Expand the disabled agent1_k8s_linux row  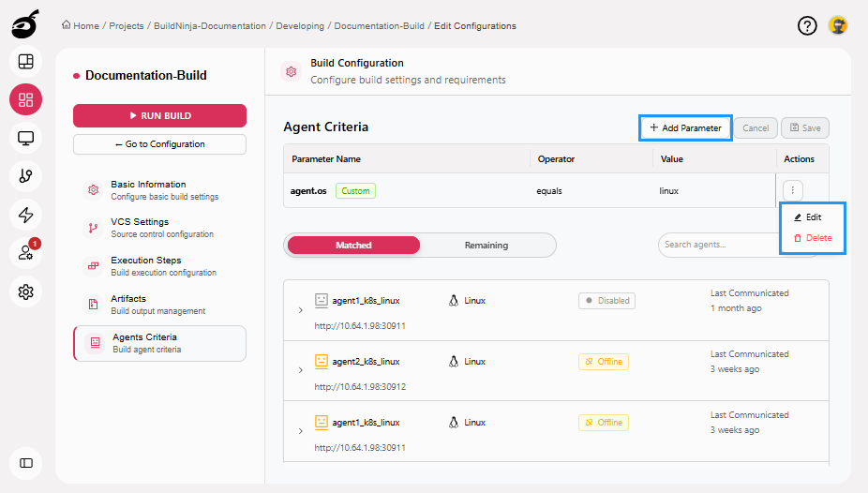point(301,310)
